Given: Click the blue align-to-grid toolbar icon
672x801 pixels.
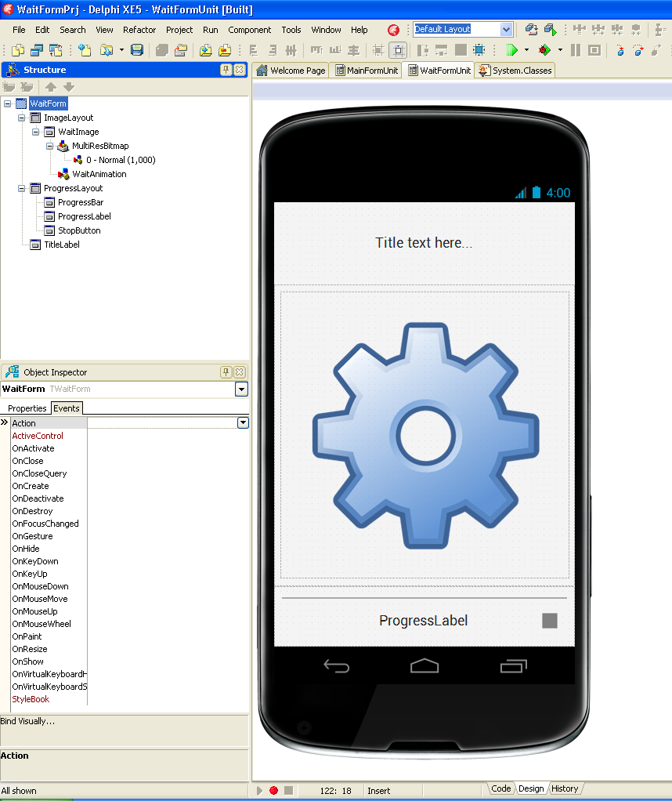Looking at the screenshot, I should [x=479, y=50].
